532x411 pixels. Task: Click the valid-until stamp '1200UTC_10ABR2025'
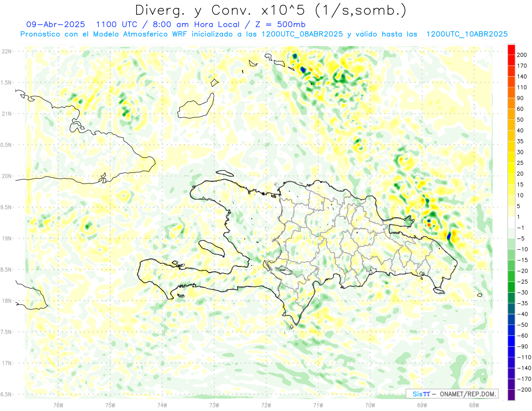(x=467, y=34)
